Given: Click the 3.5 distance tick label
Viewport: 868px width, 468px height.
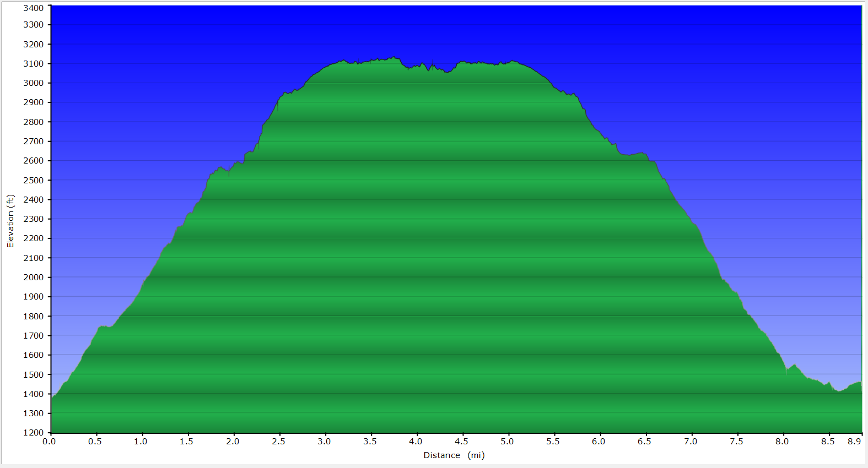Looking at the screenshot, I should (x=370, y=442).
